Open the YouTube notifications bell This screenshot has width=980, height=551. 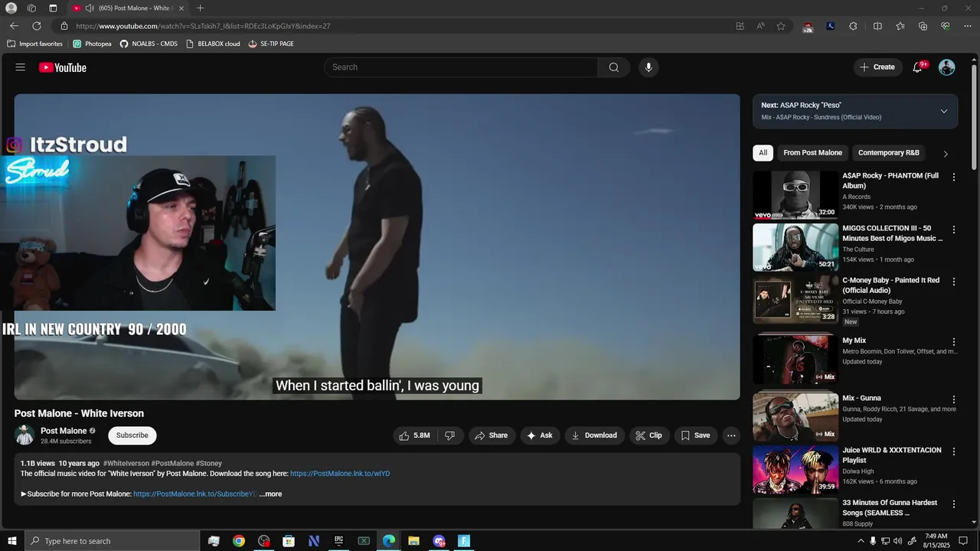(917, 67)
